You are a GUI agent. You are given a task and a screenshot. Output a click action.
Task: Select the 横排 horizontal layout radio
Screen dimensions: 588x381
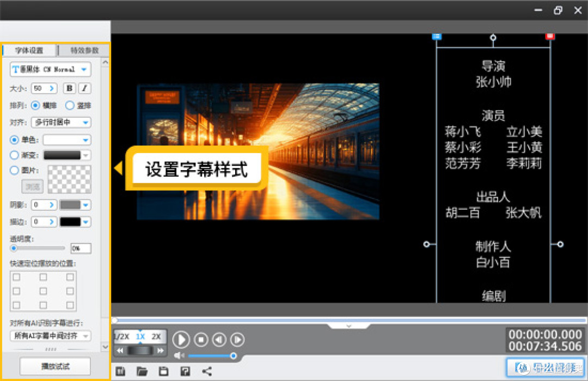coord(35,106)
